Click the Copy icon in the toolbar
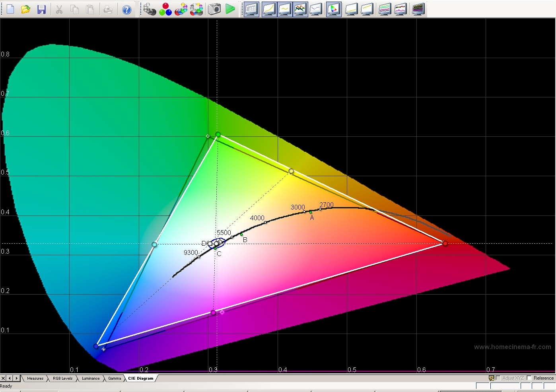 pyautogui.click(x=74, y=9)
